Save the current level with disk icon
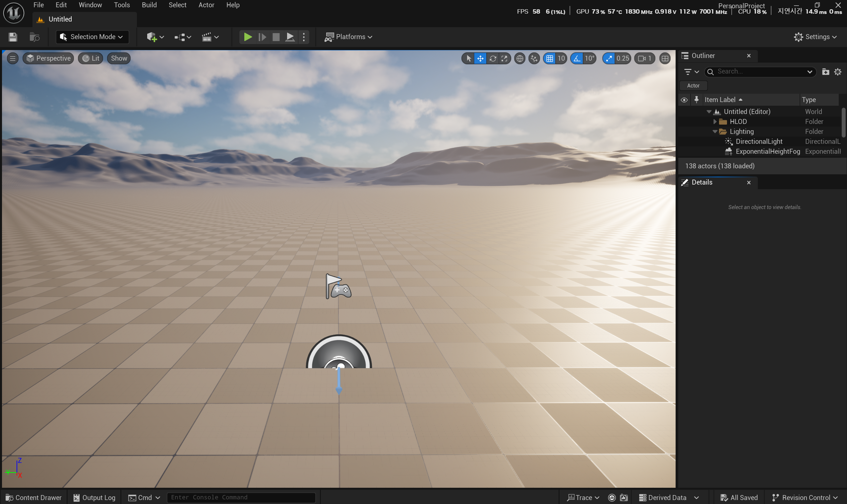The image size is (847, 504). coord(13,37)
